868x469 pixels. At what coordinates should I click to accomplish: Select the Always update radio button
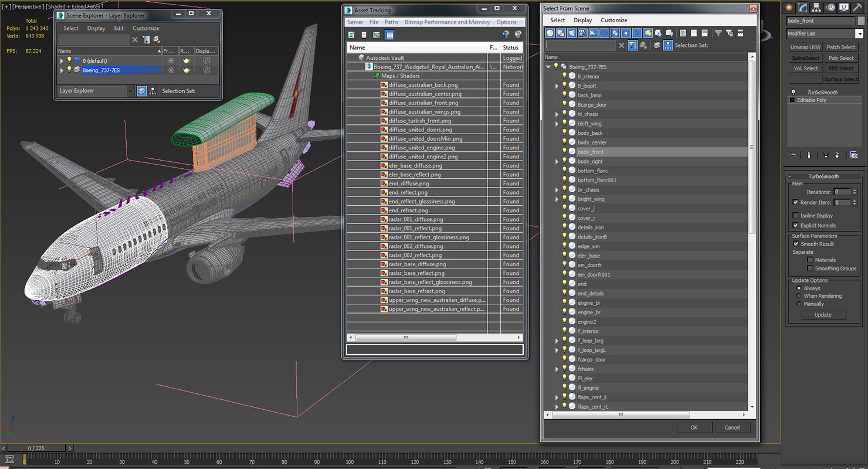(x=799, y=288)
